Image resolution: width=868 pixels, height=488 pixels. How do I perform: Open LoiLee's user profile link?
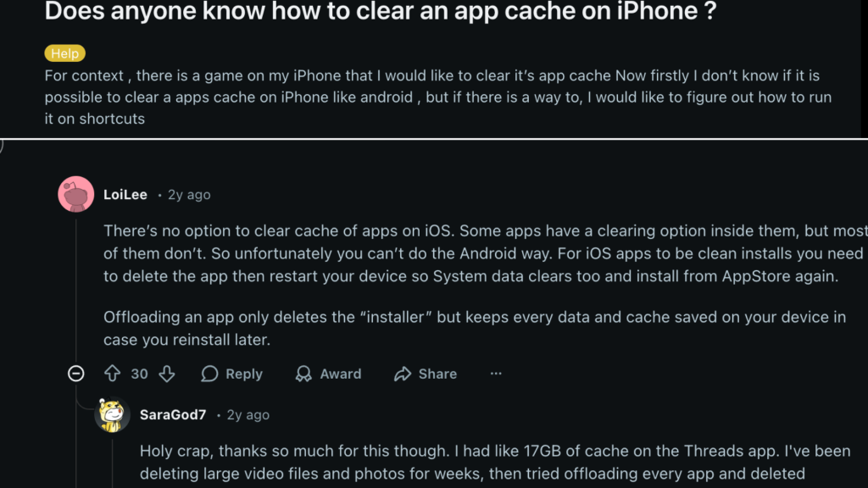[x=125, y=195]
